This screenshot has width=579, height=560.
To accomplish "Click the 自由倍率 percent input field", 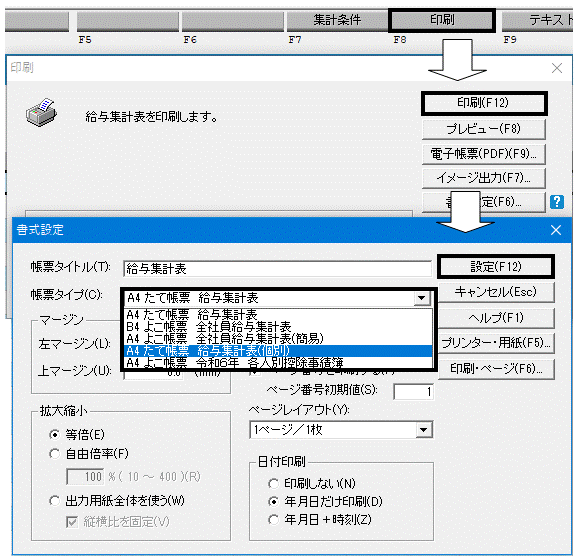I will coord(85,477).
